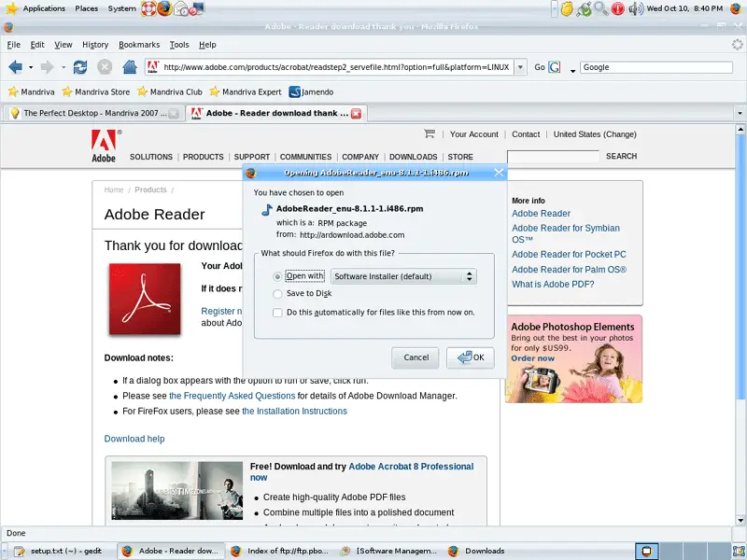Open the Installation Instructions link
The height and width of the screenshot is (560, 747).
pos(294,412)
